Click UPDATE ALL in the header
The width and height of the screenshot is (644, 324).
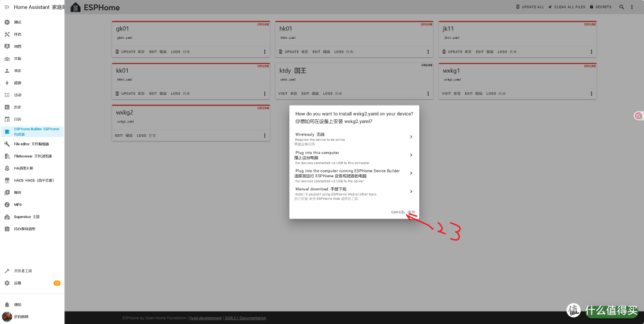point(530,7)
